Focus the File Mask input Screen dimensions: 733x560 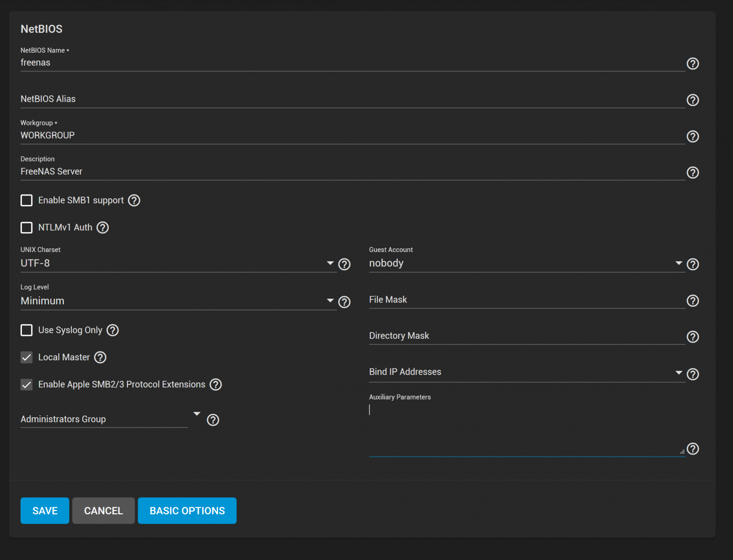click(x=527, y=300)
